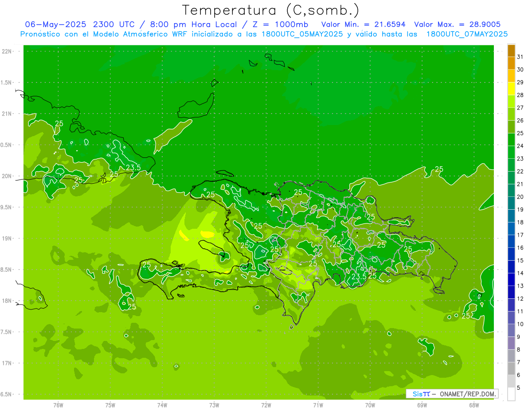The image size is (532, 411).
Task: Click the colorbar value "28"
Action: pyautogui.click(x=520, y=95)
